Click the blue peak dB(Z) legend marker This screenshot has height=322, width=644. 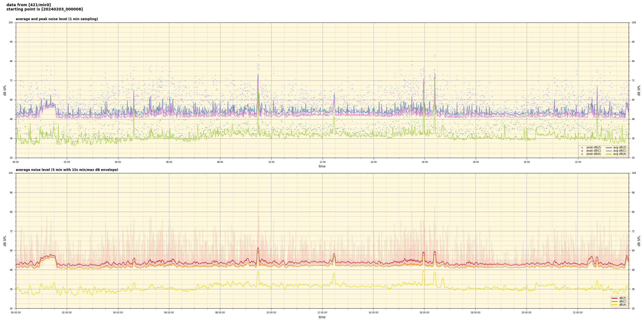point(582,148)
